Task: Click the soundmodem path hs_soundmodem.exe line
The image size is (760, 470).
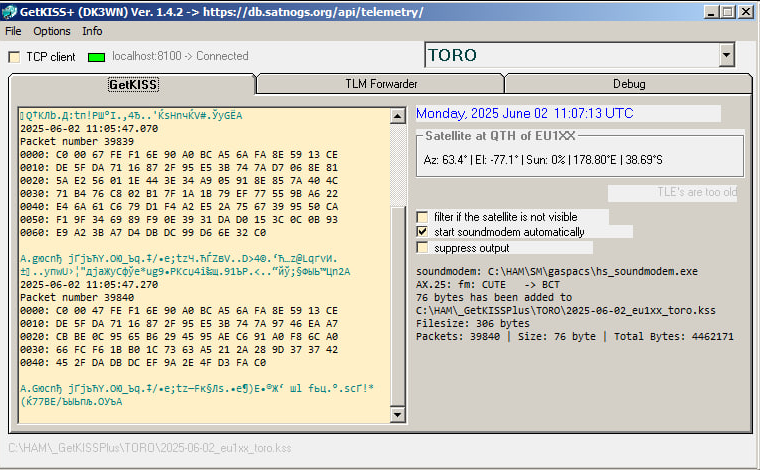Action: 557,271
